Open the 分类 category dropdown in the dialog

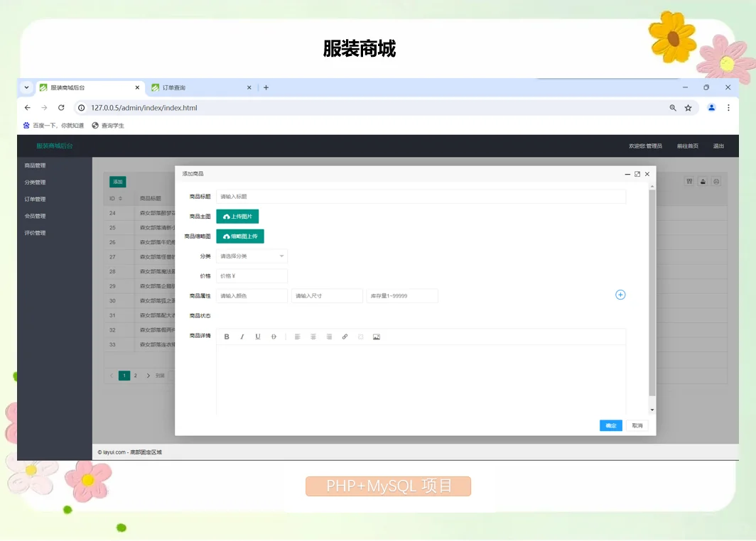coord(252,256)
